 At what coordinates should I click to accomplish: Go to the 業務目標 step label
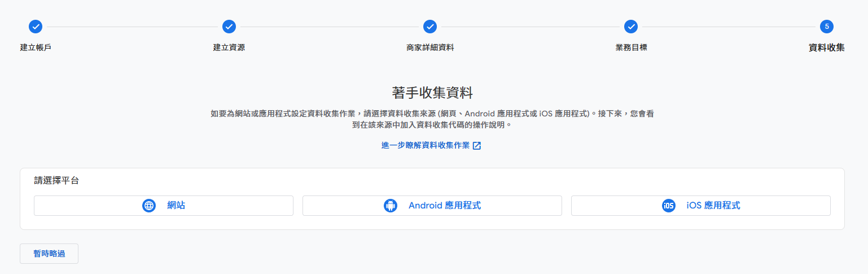tap(631, 47)
